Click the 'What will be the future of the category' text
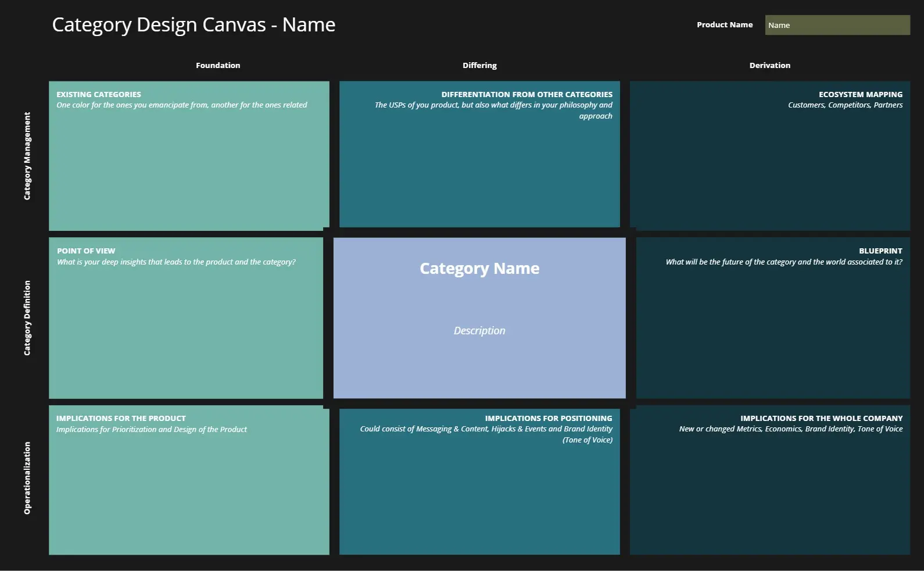 pyautogui.click(x=784, y=262)
